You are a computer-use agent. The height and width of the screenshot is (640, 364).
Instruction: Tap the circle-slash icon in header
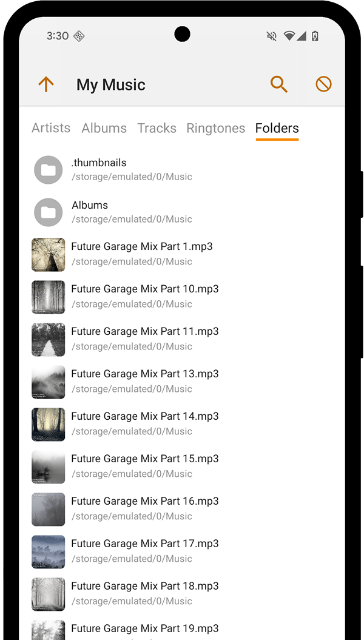(x=323, y=84)
